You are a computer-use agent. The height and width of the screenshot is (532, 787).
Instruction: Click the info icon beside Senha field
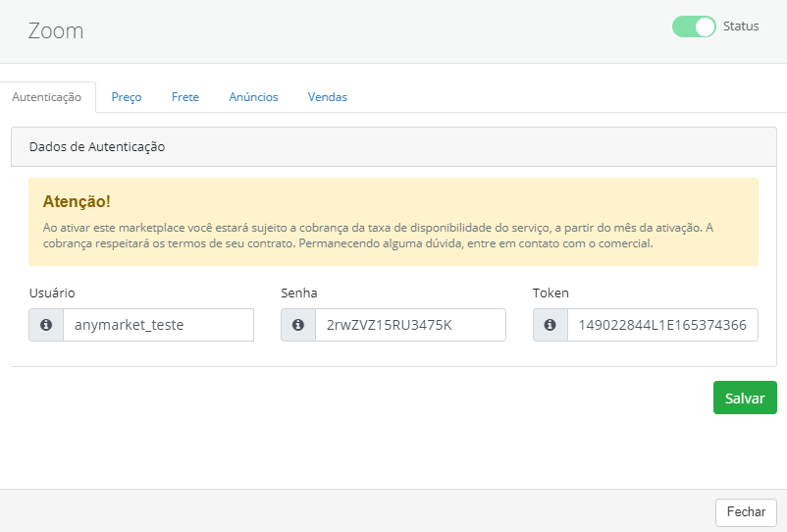[x=298, y=325]
